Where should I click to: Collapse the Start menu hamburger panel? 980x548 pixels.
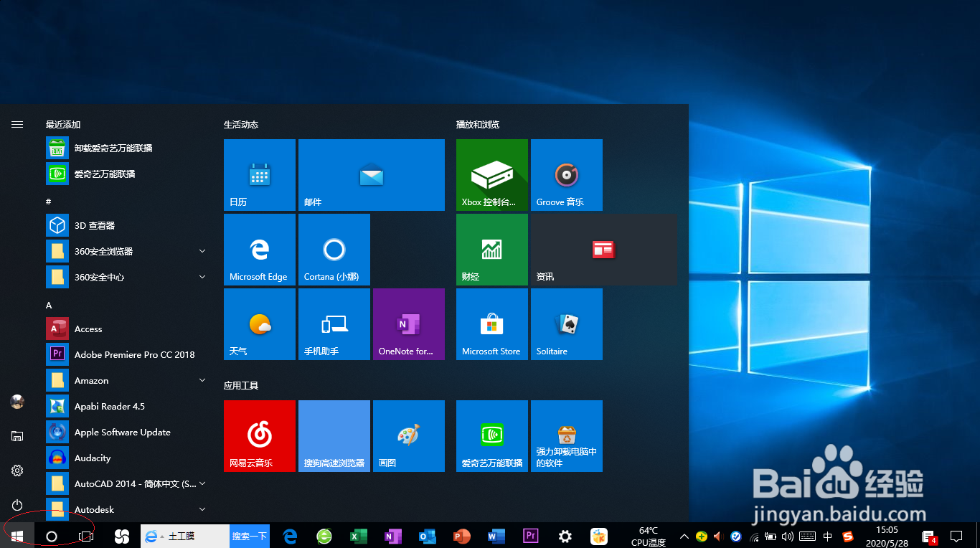tap(17, 123)
